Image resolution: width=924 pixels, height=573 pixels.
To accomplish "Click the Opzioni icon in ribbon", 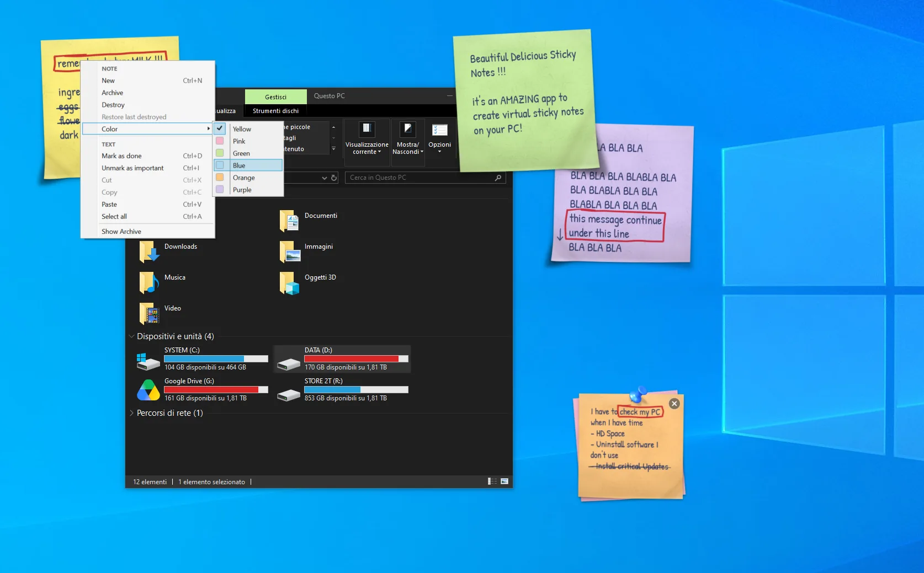I will click(440, 130).
